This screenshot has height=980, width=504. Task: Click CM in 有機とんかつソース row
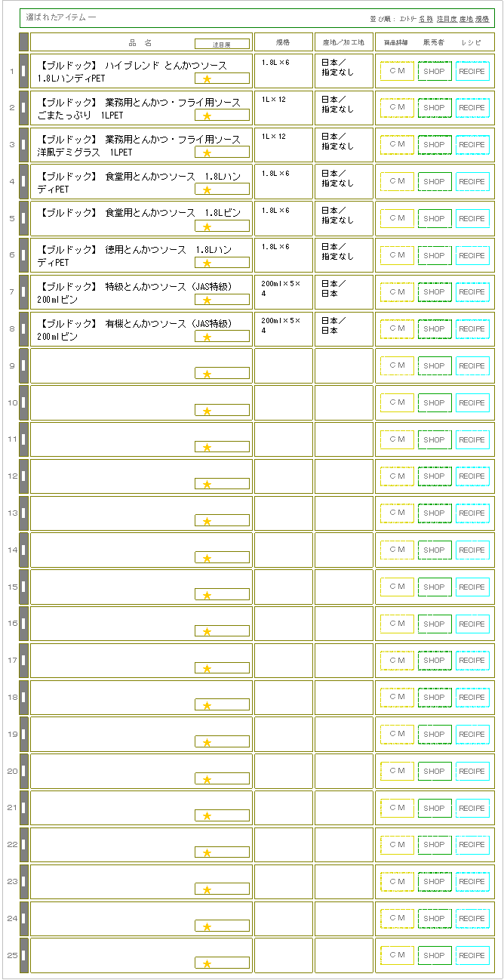pos(397,329)
